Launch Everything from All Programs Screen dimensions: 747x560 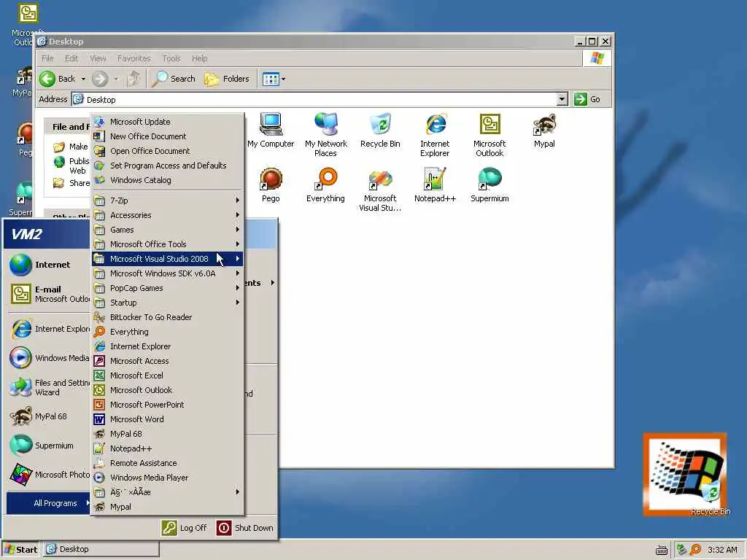168,332
